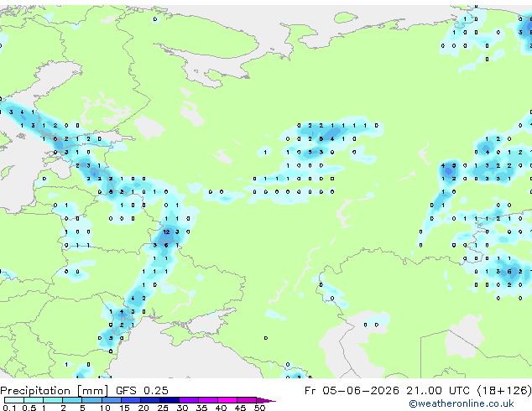This screenshot has height=411, width=532.
Task: Click the '30' legend scale label
Action: (182, 408)
